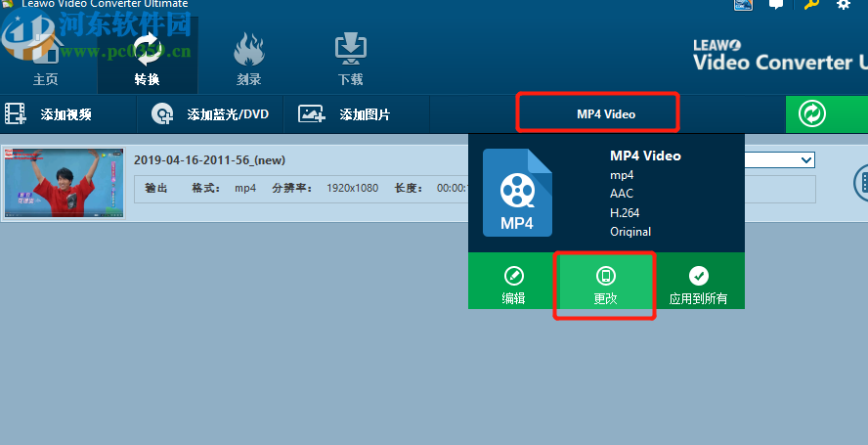Click the yellow key registration icon

(811, 5)
